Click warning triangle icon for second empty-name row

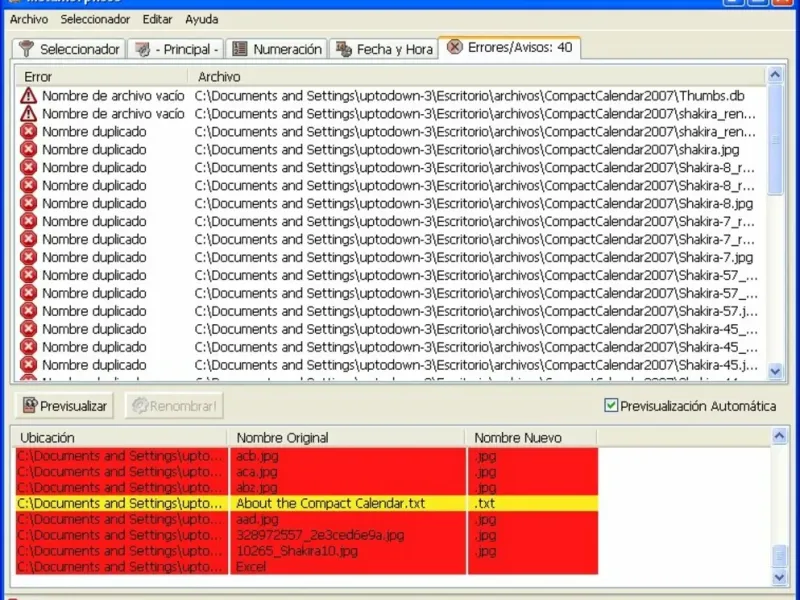click(x=29, y=113)
